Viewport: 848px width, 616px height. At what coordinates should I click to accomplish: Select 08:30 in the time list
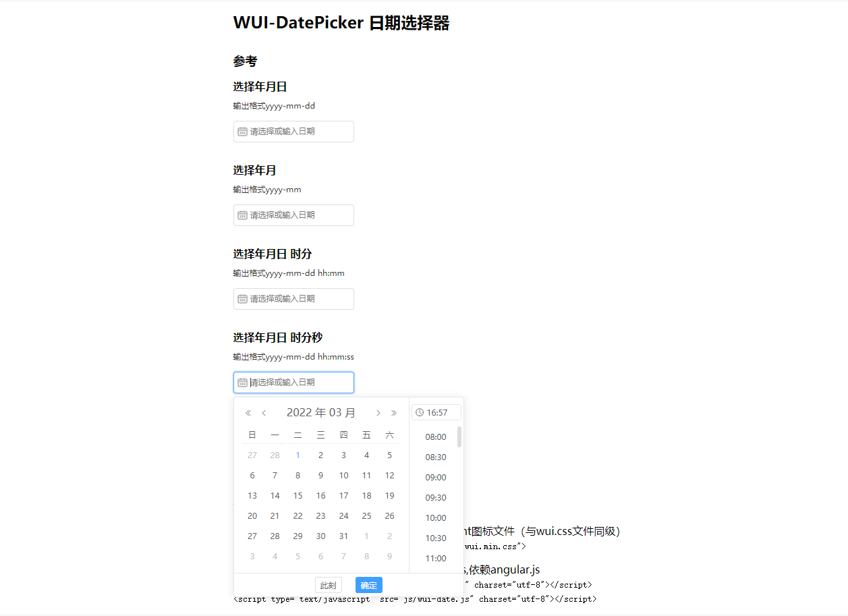point(436,457)
